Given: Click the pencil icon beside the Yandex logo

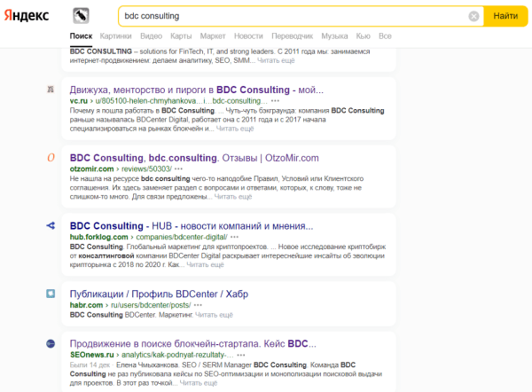Looking at the screenshot, I should tap(82, 16).
